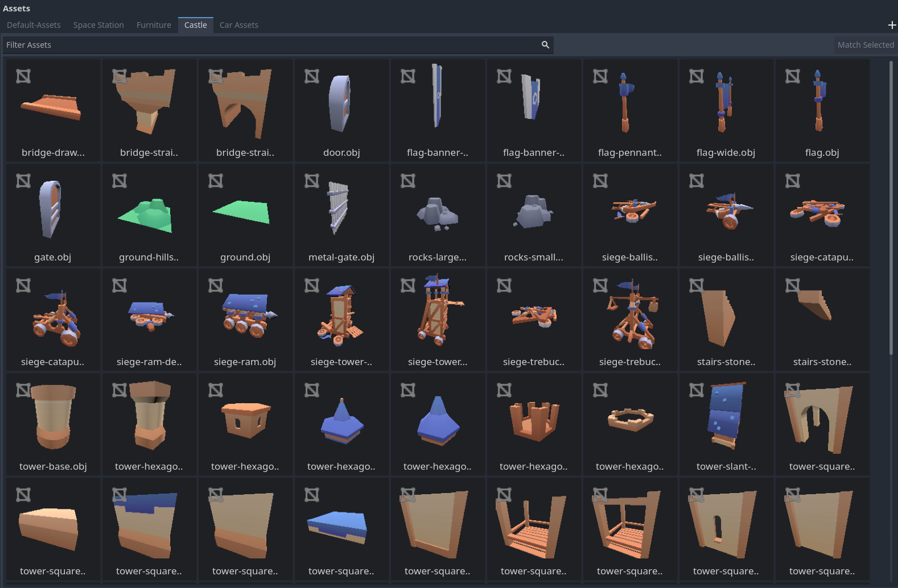Click mesh icon on tower-base.obj tile
This screenshot has height=588, width=898.
click(23, 390)
